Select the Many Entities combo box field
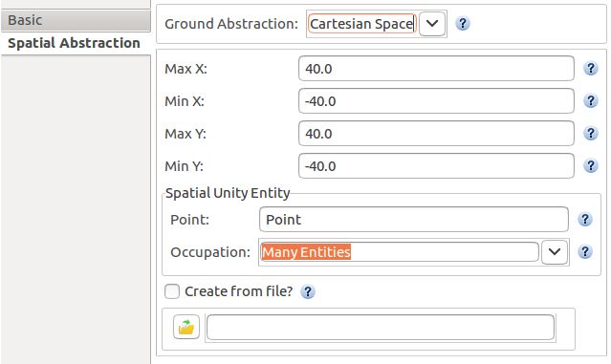The height and width of the screenshot is (364, 611). point(400,252)
